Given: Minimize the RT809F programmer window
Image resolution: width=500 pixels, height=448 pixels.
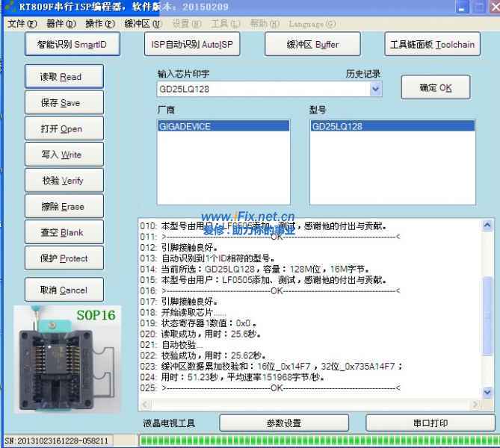Looking at the screenshot, I should 461,7.
